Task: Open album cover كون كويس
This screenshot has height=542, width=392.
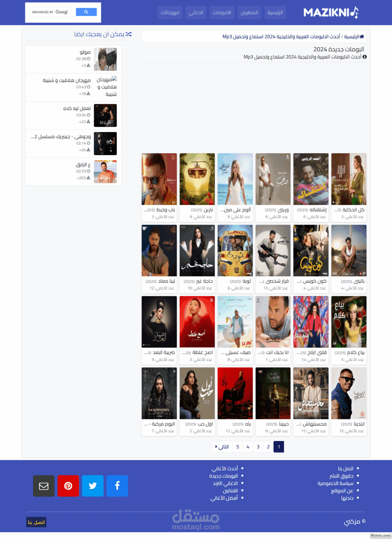Action: click(x=311, y=251)
